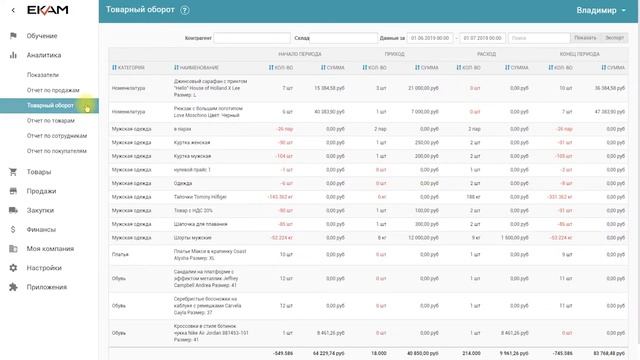Click the bar chart icon for Аналитика
The width and height of the screenshot is (640, 360).
pos(13,55)
